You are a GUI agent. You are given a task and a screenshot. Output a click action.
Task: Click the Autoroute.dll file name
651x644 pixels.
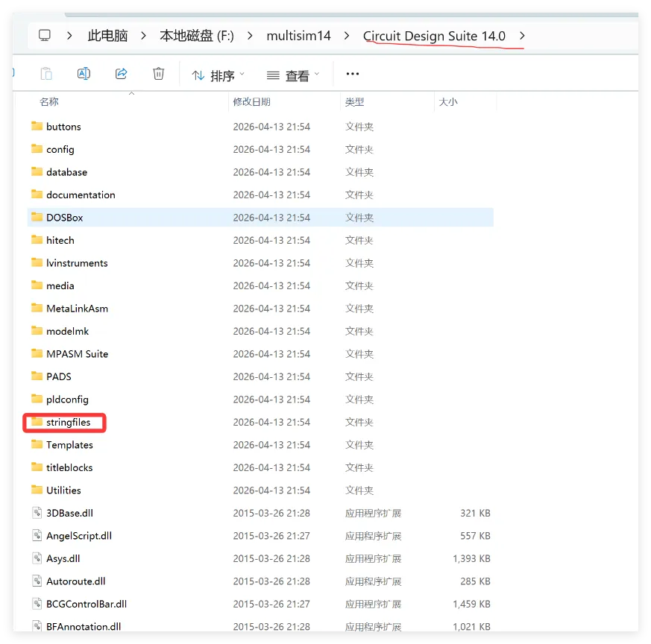76,581
